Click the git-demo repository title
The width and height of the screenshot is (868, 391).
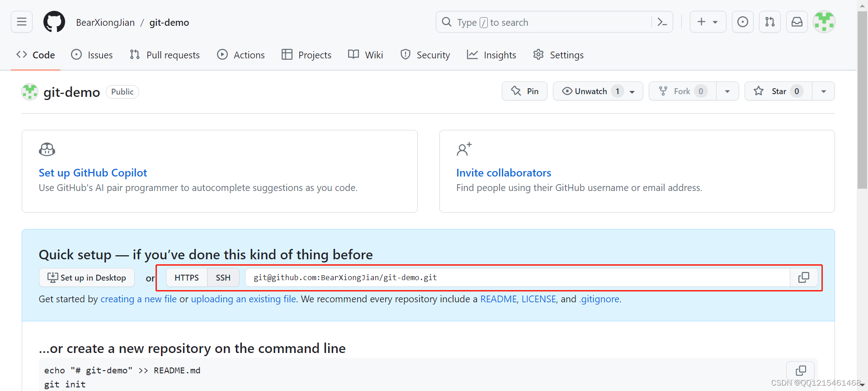pyautogui.click(x=71, y=92)
